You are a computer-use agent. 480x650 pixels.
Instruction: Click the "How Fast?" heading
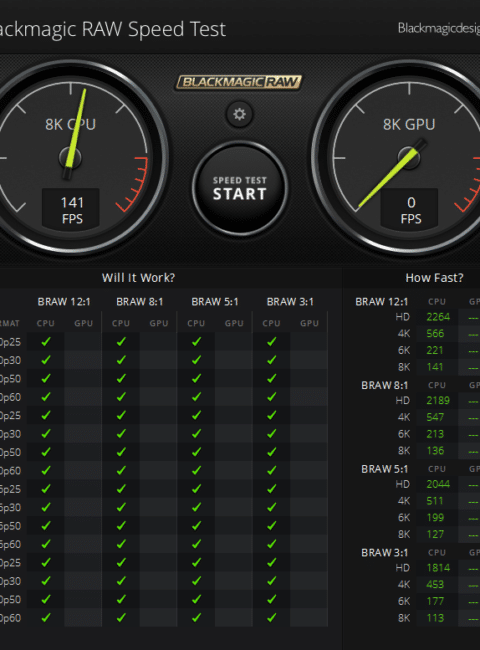click(434, 278)
